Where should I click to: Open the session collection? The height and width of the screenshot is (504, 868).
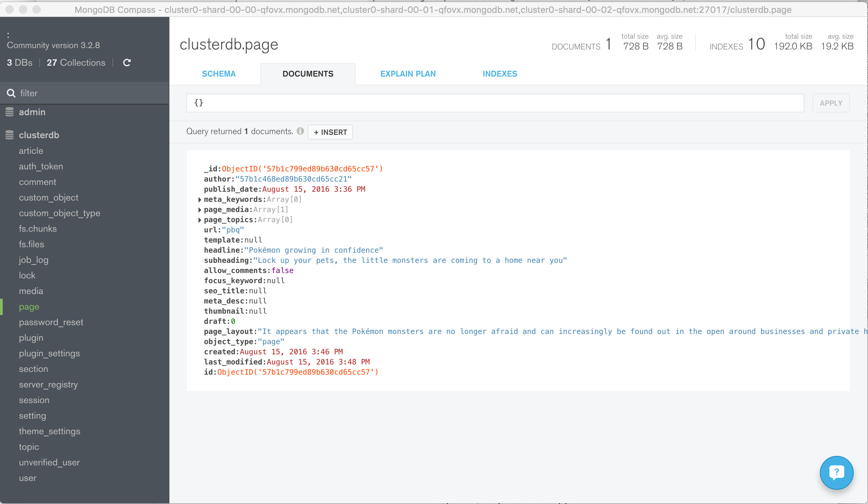coord(34,400)
